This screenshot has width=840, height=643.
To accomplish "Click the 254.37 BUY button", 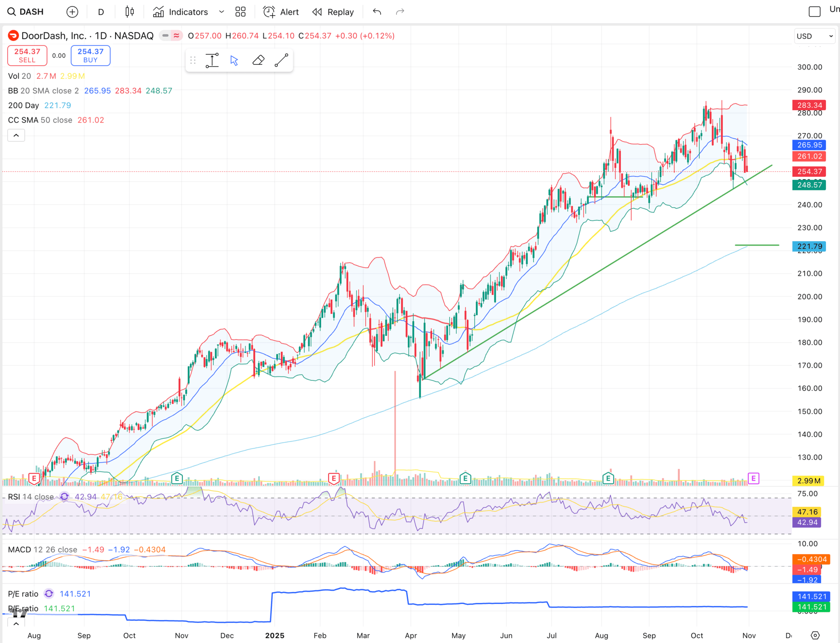I will (91, 56).
